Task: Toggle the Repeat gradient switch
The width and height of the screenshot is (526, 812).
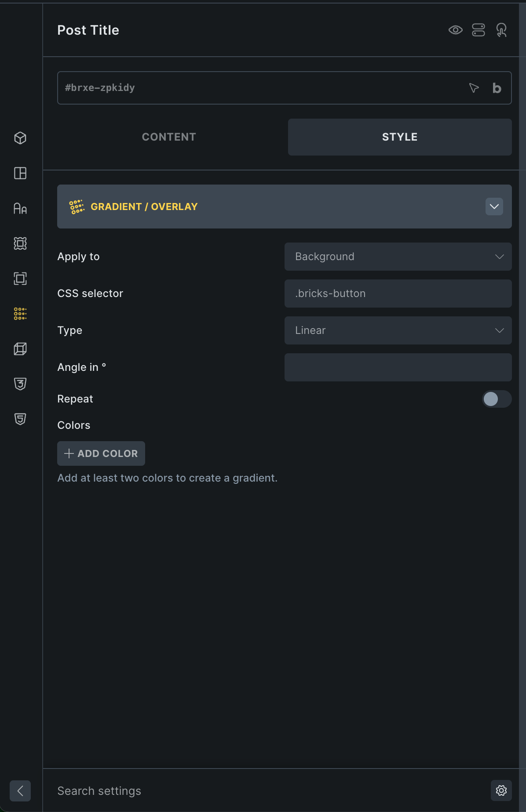Action: [497, 399]
